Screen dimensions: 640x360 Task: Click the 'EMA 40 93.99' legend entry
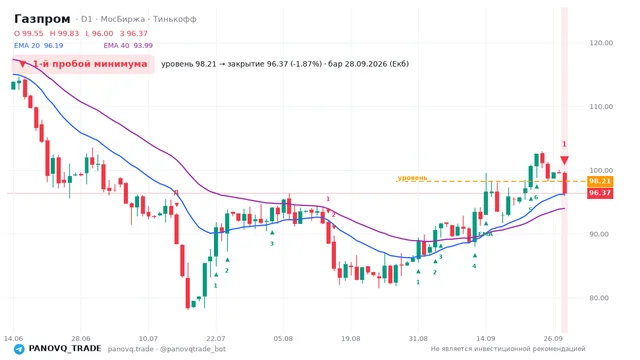coord(128,46)
